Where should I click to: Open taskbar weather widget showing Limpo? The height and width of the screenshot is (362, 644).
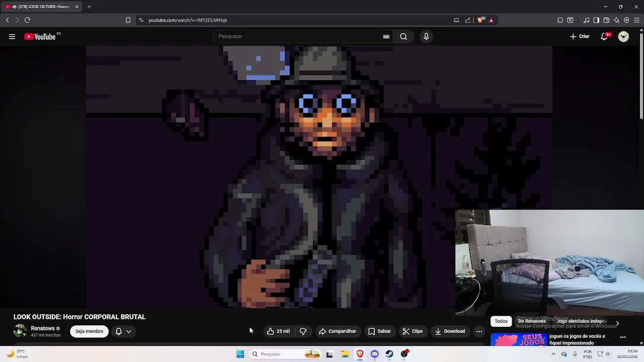pos(16,354)
